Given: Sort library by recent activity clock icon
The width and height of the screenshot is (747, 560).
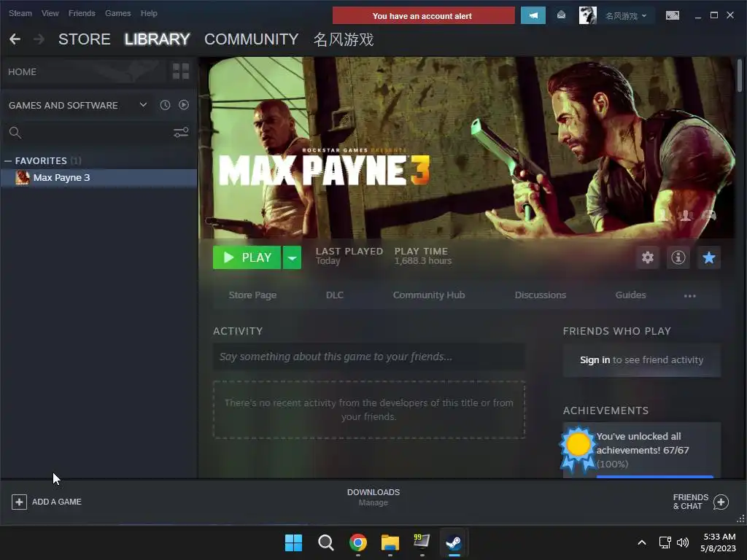Looking at the screenshot, I should pos(165,105).
